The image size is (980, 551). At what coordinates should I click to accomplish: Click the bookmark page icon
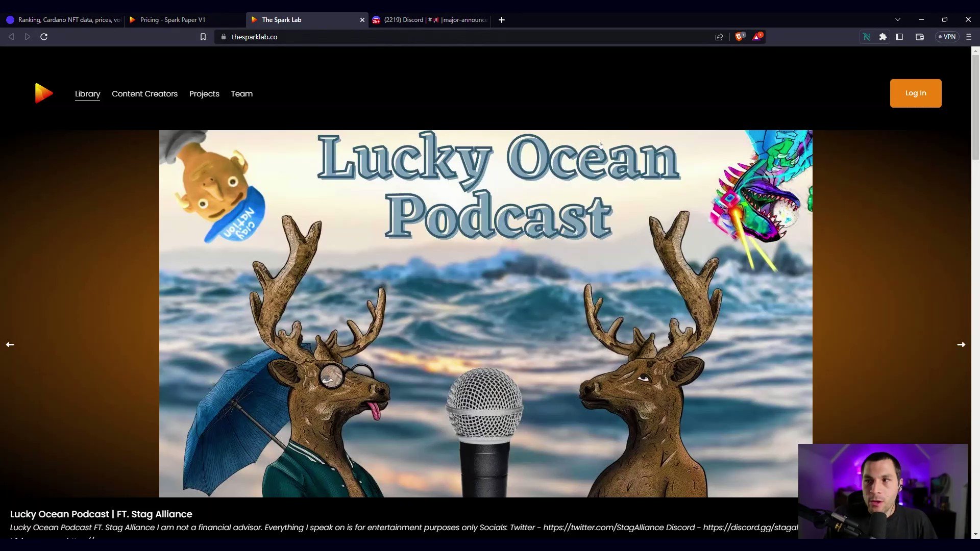[203, 37]
